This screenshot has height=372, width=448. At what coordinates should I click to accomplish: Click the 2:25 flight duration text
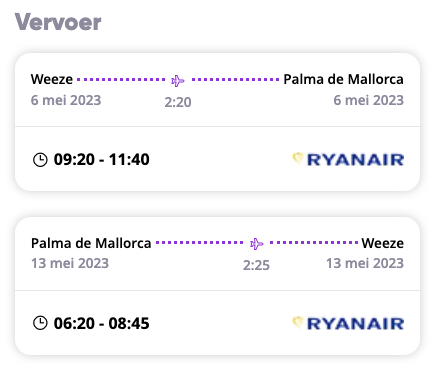(256, 265)
